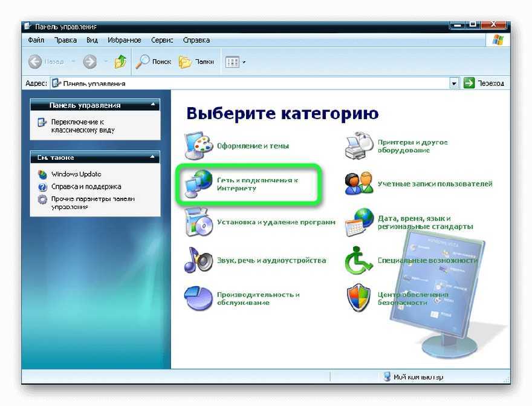Open the Звук, речь и аудиоустройства icon

click(x=199, y=260)
